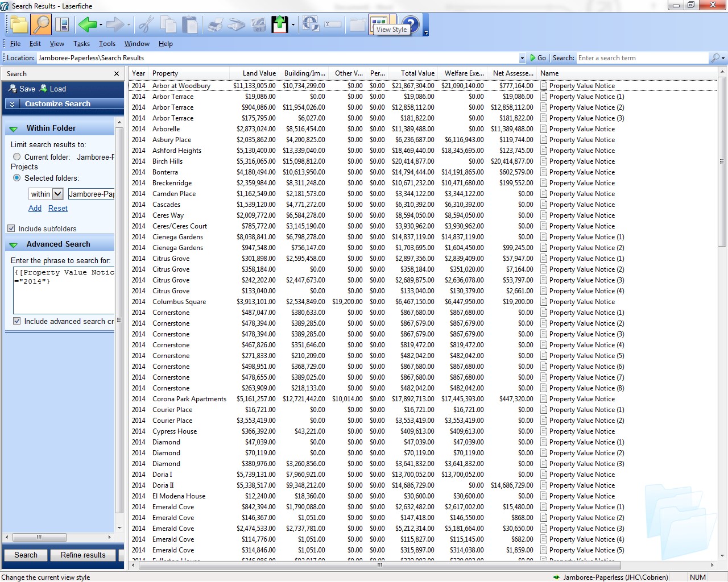The image size is (728, 582).
Task: Click the folder browser toolbar icon
Action: [19, 24]
